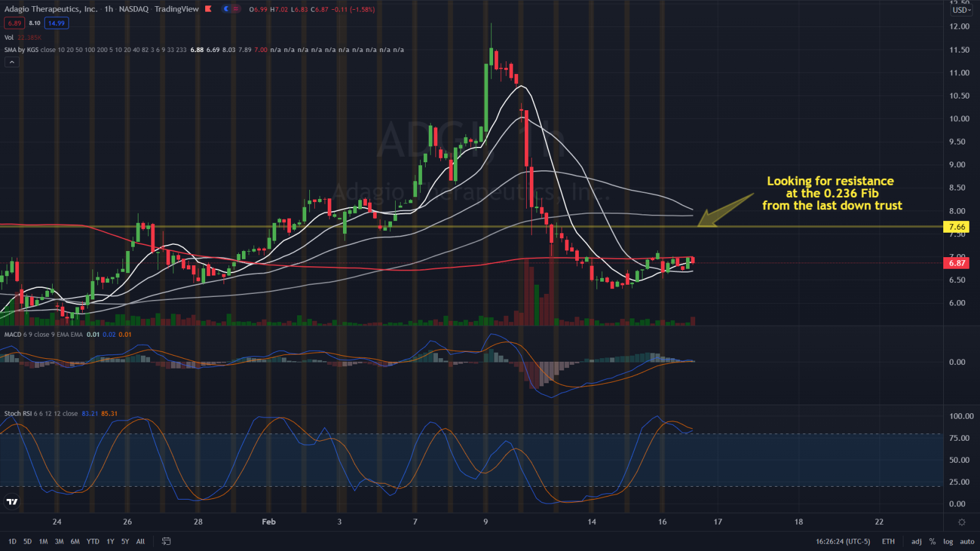
Task: Open the ETH session dropdown
Action: coord(888,541)
